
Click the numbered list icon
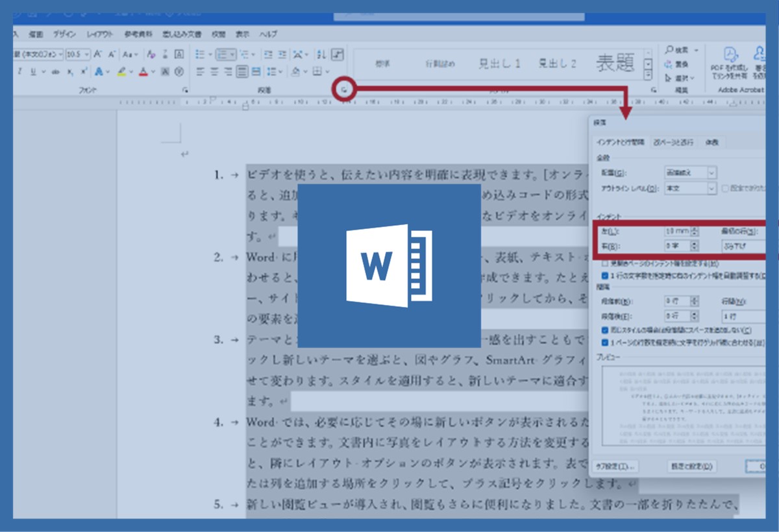[x=223, y=54]
